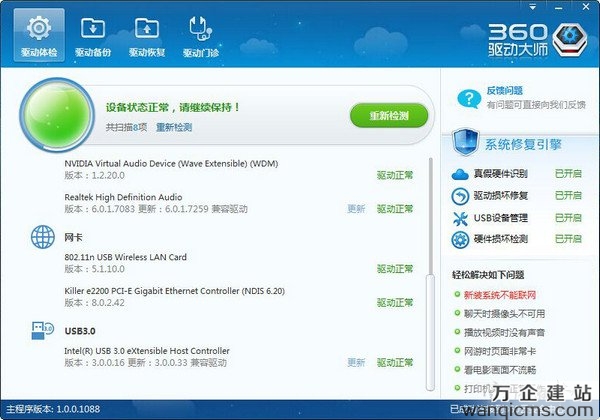Select 802.11n USB Wireless LAN Card row
This screenshot has width=600, height=420.
[239, 263]
